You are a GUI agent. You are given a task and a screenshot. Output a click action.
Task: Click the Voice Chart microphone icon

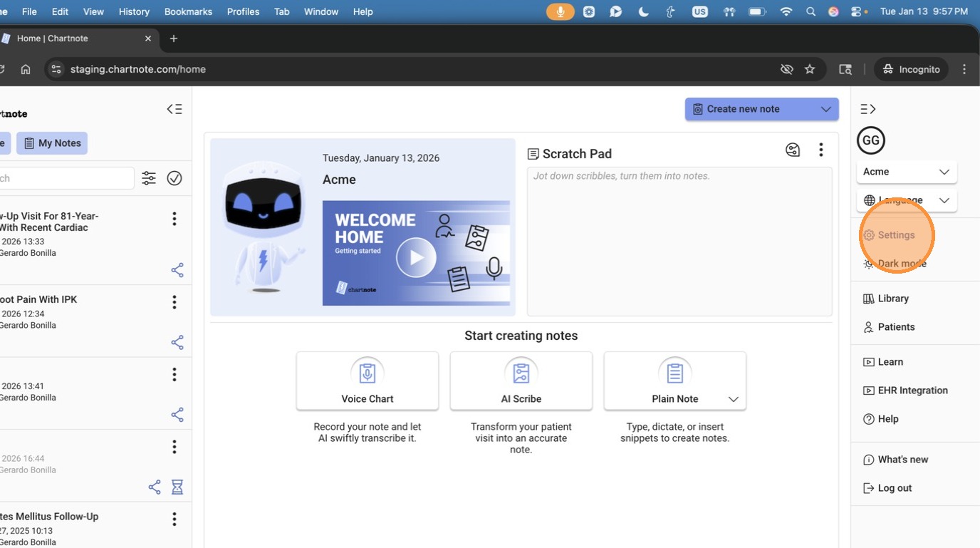coord(367,373)
